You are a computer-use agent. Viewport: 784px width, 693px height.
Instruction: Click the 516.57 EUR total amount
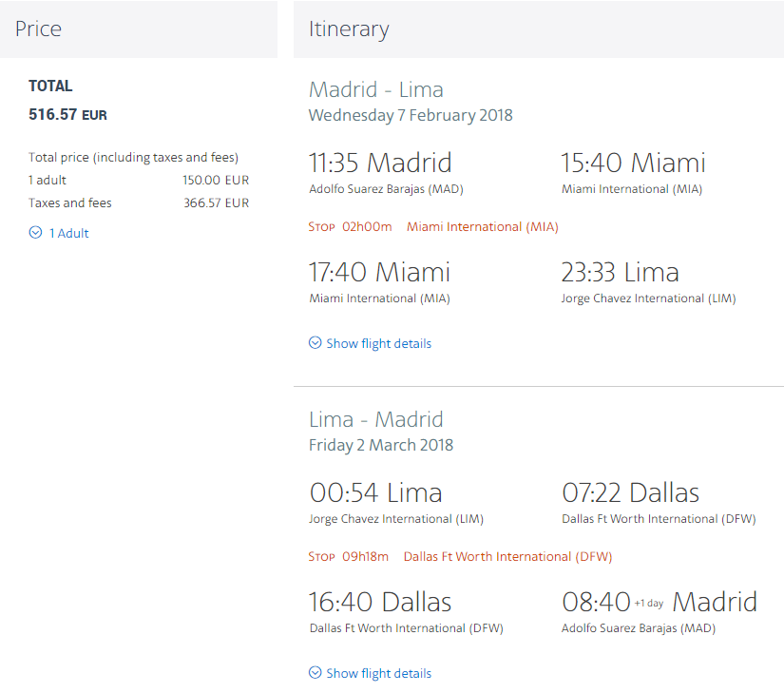67,114
